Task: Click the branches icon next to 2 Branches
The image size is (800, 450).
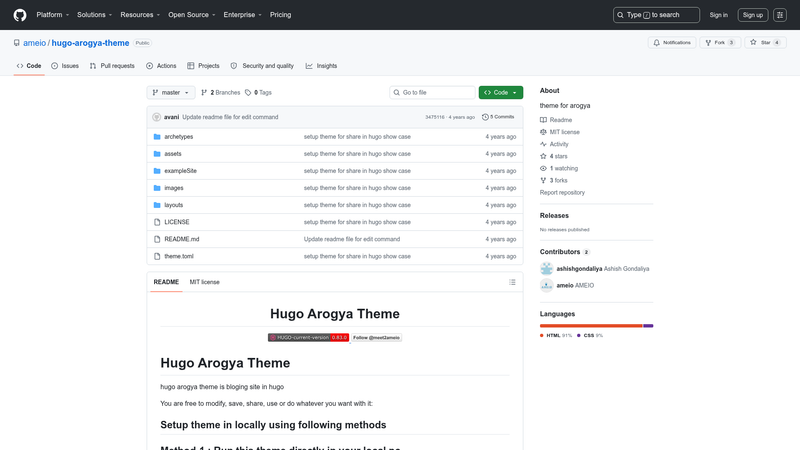Action: (x=204, y=92)
